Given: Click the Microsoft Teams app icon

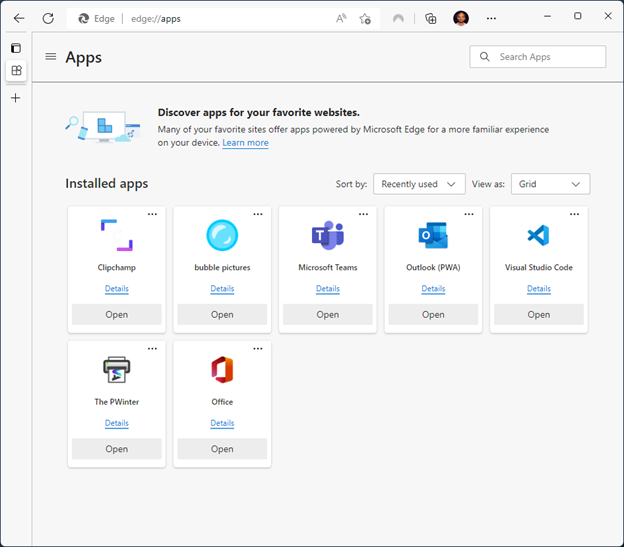Looking at the screenshot, I should 327,235.
